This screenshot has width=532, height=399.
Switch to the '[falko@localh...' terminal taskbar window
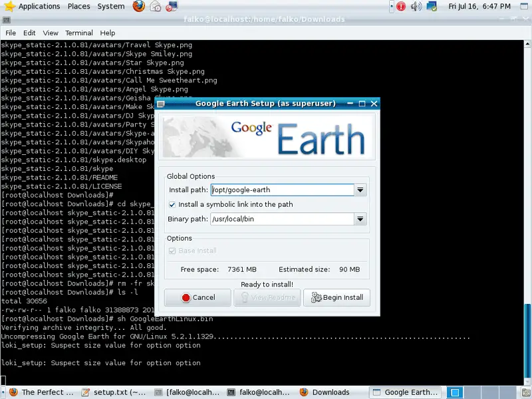(187, 392)
